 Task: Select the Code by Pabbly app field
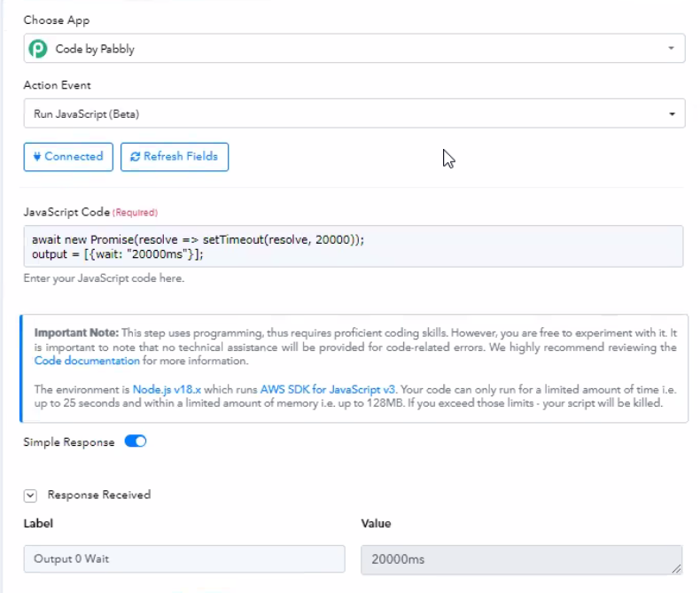click(x=354, y=48)
